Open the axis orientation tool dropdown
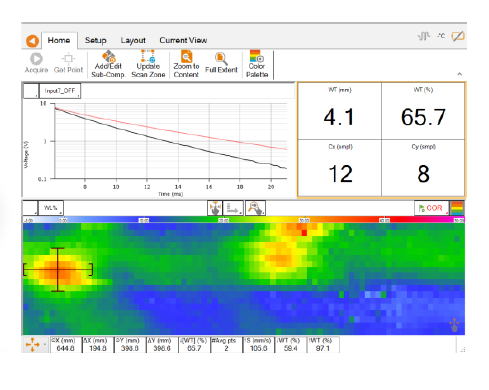The width and height of the screenshot is (489, 390). tap(233, 208)
